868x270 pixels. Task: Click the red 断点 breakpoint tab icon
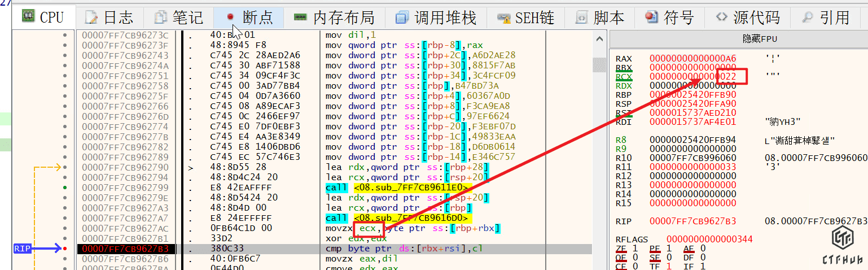coord(230,18)
